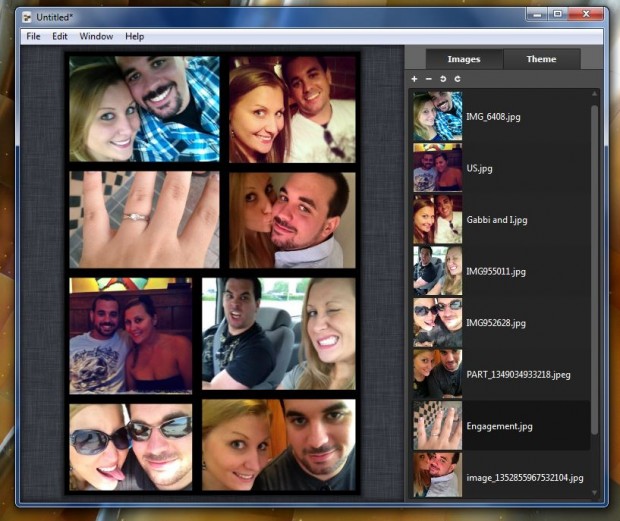Select the blue plaid shirt couple photo in collage
Screen dimensions: 620x521
point(144,109)
